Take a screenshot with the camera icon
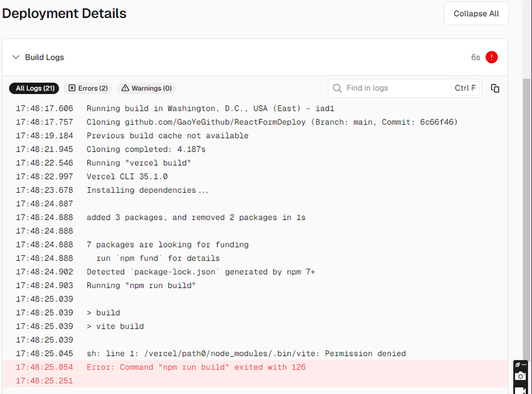This screenshot has height=394, width=532. pyautogui.click(x=520, y=376)
